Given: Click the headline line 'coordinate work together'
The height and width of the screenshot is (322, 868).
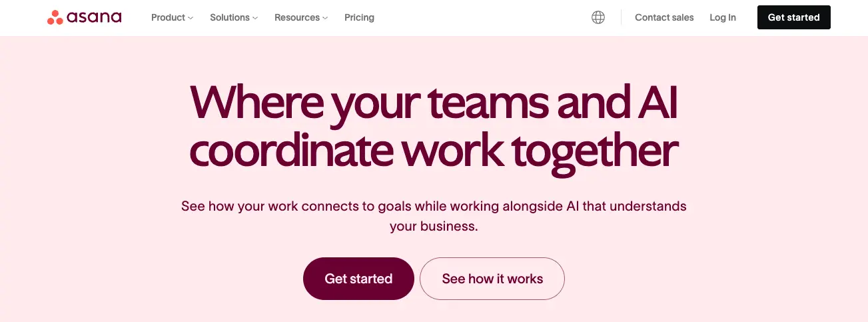Looking at the screenshot, I should pyautogui.click(x=434, y=151).
